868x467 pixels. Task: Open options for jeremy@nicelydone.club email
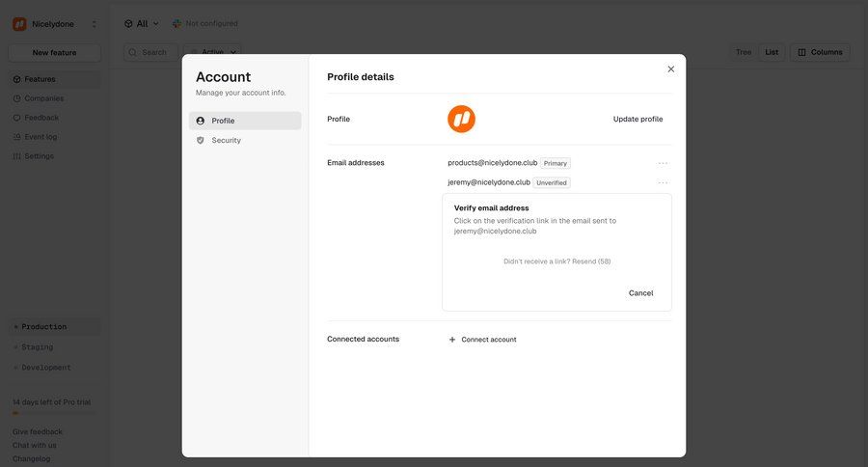pos(663,182)
